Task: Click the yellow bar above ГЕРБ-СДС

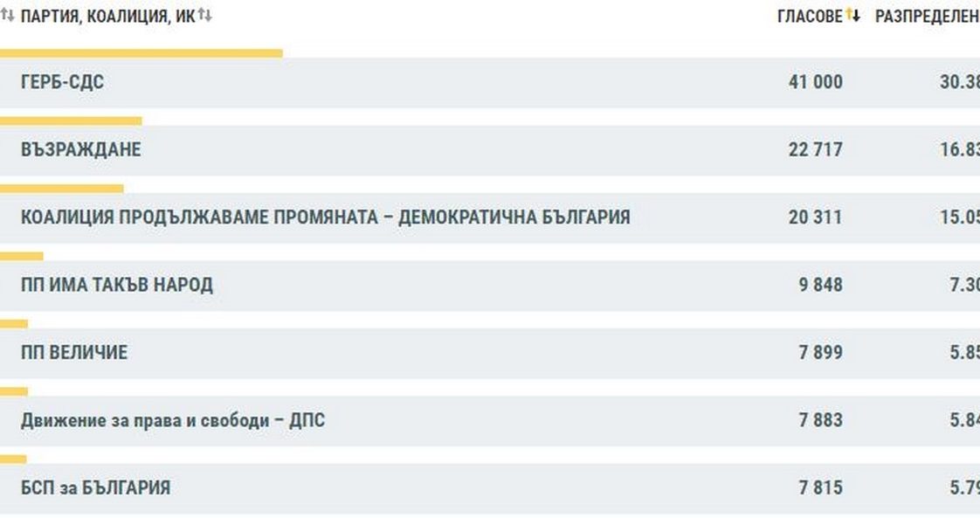Action: click(x=141, y=53)
